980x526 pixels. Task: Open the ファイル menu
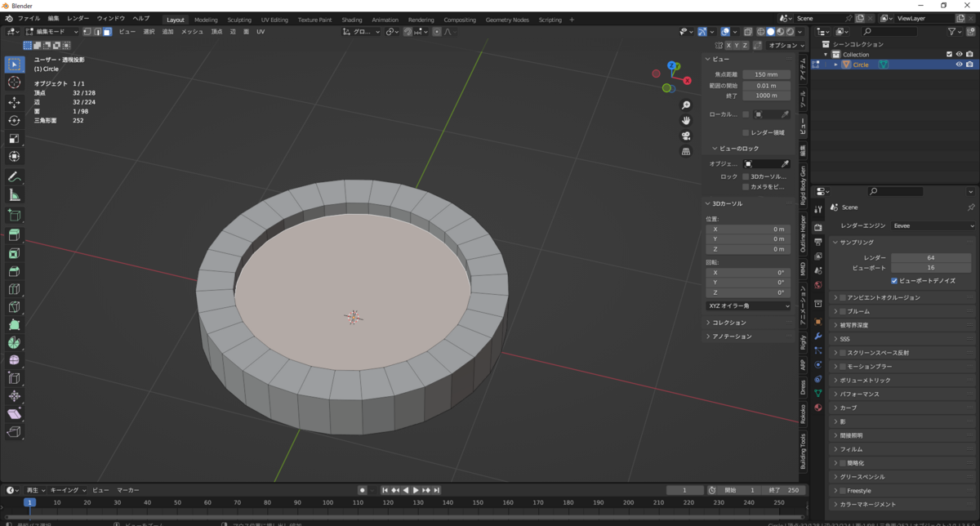tap(29, 18)
